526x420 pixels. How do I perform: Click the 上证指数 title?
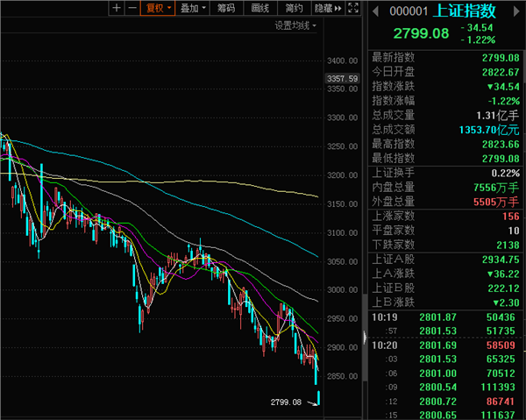point(464,11)
